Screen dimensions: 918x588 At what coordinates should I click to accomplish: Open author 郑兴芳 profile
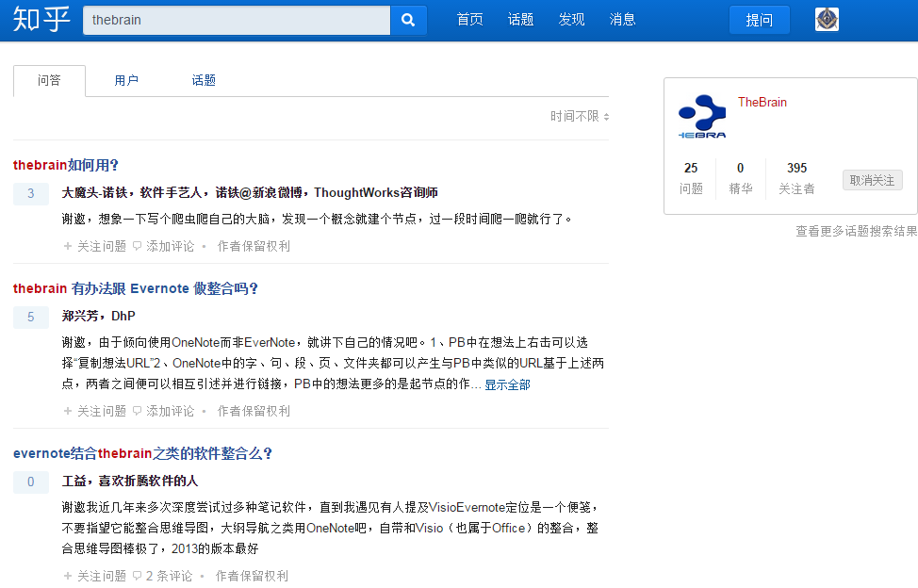click(x=79, y=316)
